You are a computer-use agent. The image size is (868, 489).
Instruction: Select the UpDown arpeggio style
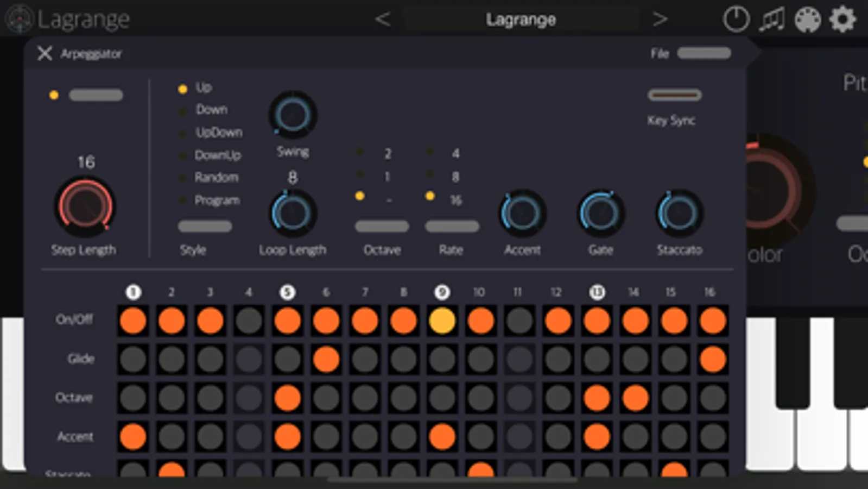point(219,132)
